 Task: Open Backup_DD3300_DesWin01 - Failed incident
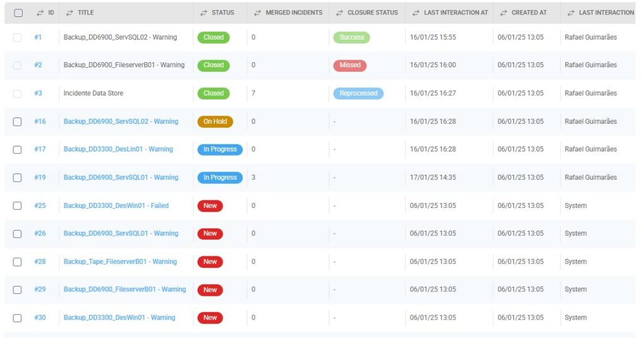(x=116, y=206)
